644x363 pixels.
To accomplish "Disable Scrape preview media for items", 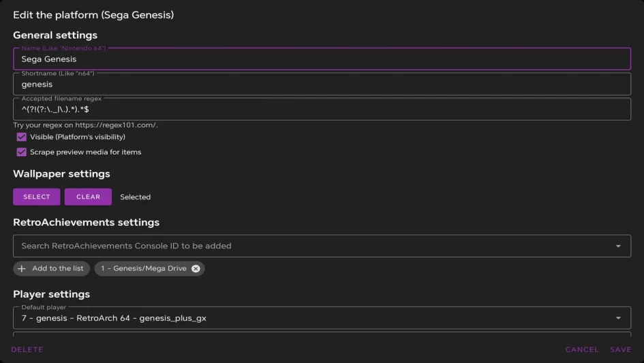I will (x=22, y=152).
